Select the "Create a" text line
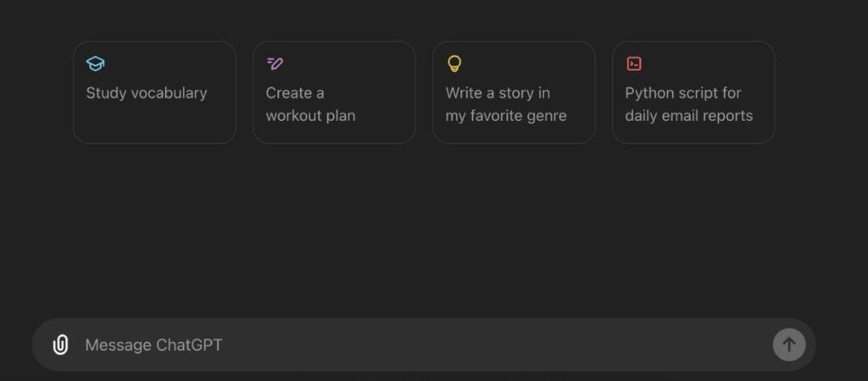This screenshot has width=868, height=381. point(295,93)
